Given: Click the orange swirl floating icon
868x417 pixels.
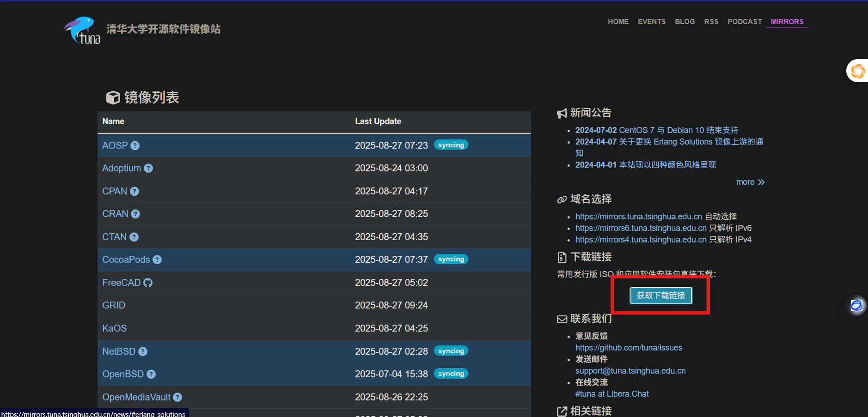Looking at the screenshot, I should click(x=858, y=71).
